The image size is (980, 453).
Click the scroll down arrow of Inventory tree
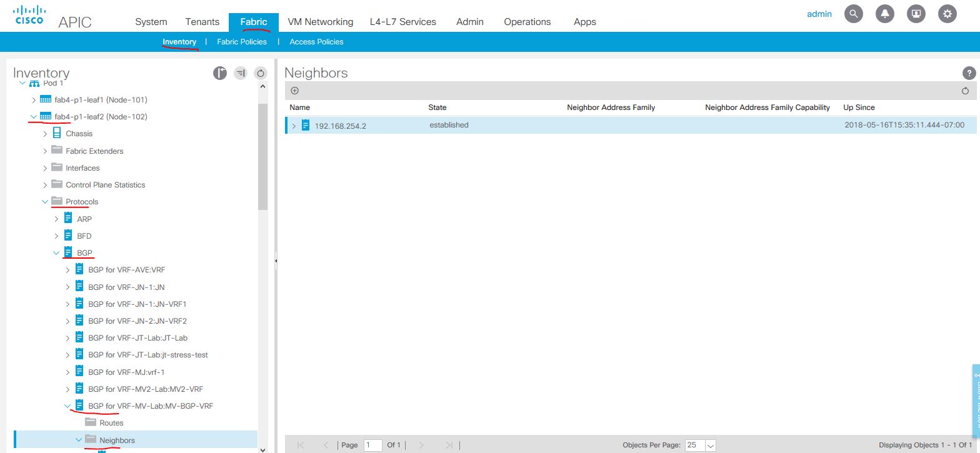(x=262, y=449)
